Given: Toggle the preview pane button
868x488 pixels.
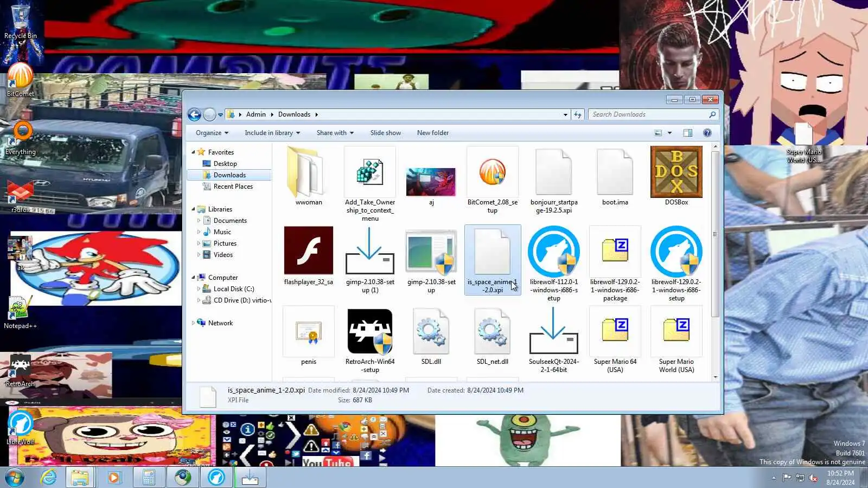Looking at the screenshot, I should [688, 133].
